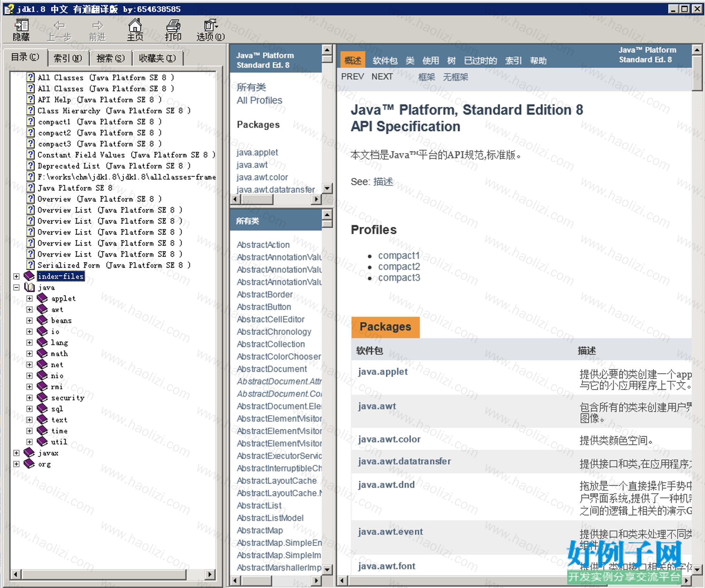Expand the applet package node
The width and height of the screenshot is (705, 588).
pos(29,298)
